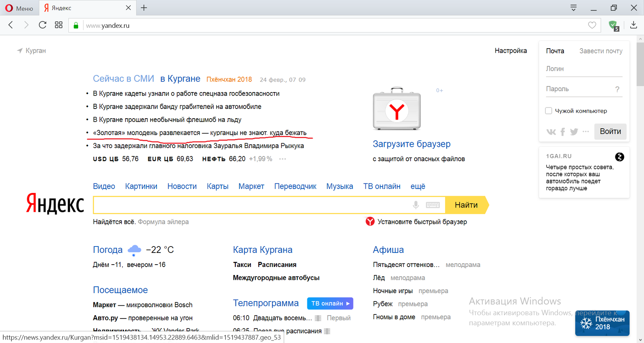Image resolution: width=644 pixels, height=343 pixels.
Task: Open Speed Dial grid icon
Action: 59,25
